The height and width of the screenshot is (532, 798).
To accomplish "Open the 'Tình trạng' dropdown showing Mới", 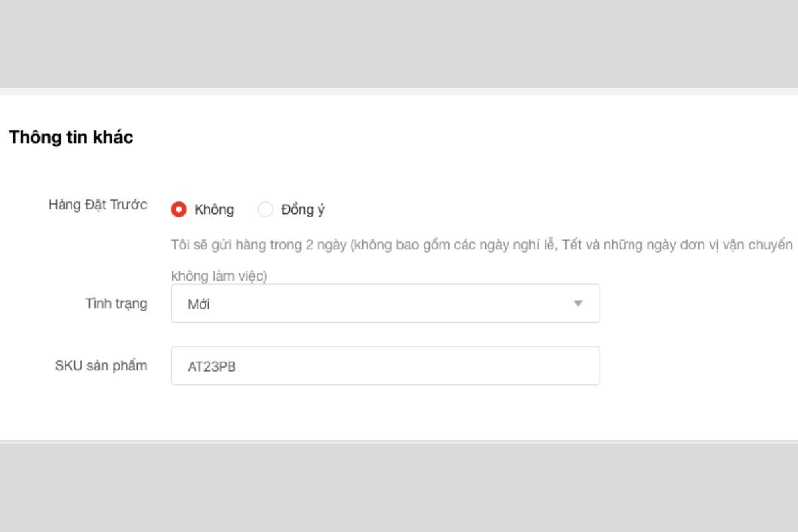I will click(385, 303).
